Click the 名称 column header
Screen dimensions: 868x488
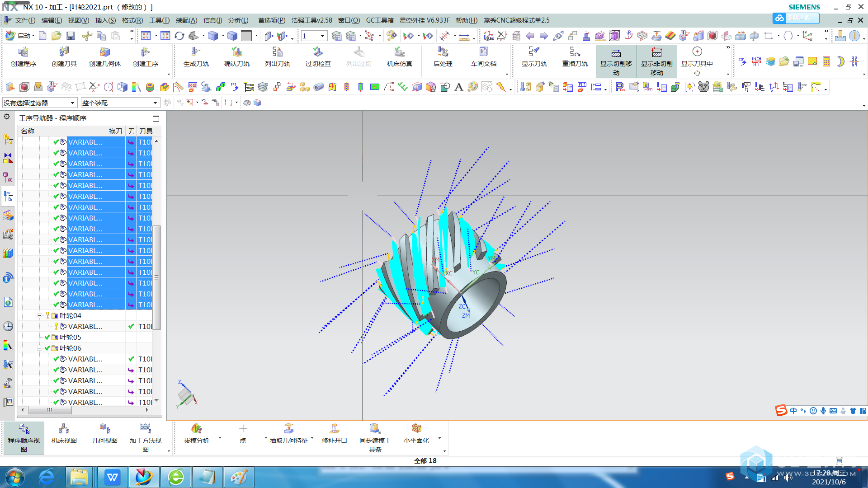click(62, 131)
